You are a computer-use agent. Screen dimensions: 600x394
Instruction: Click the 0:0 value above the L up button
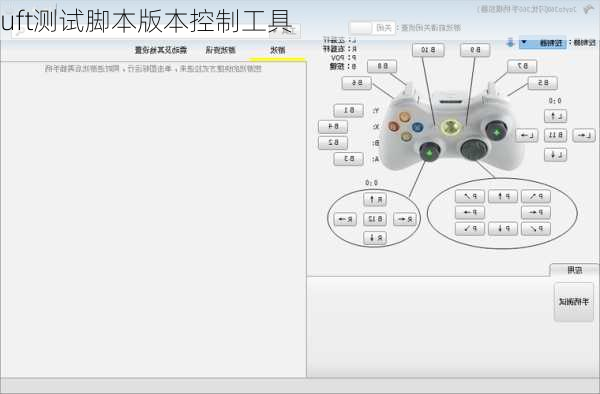coord(555,101)
